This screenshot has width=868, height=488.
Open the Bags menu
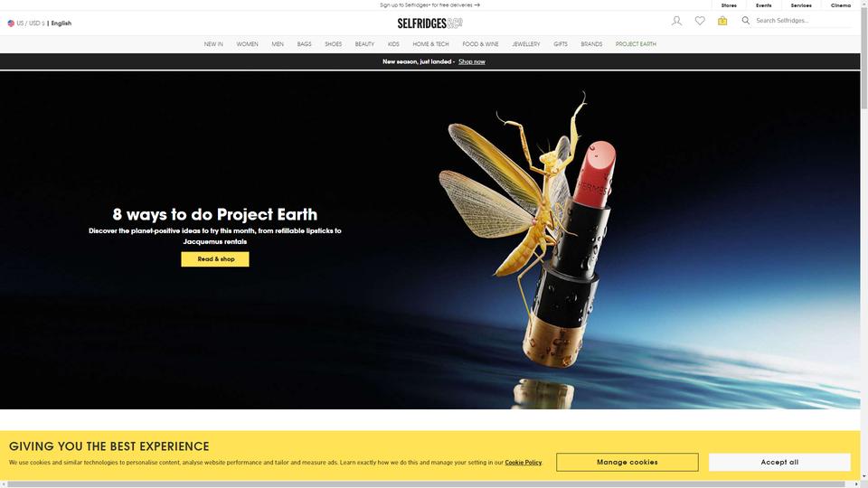(304, 44)
